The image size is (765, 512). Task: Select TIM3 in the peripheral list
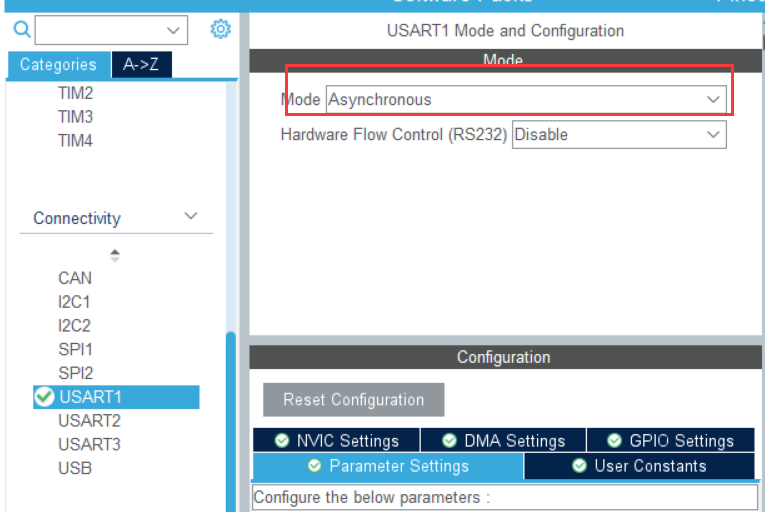75,117
